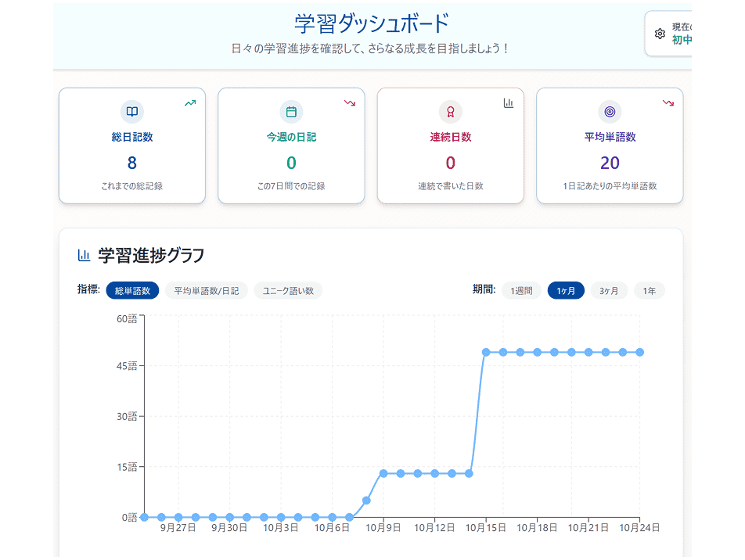
Task: Click the bar chart icon on 連続日数 card
Action: [509, 102]
